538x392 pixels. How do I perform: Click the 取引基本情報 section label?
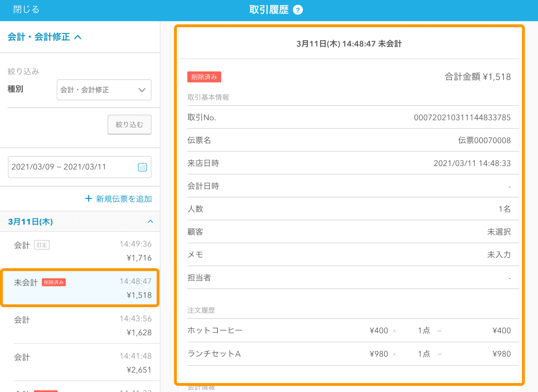[x=208, y=97]
